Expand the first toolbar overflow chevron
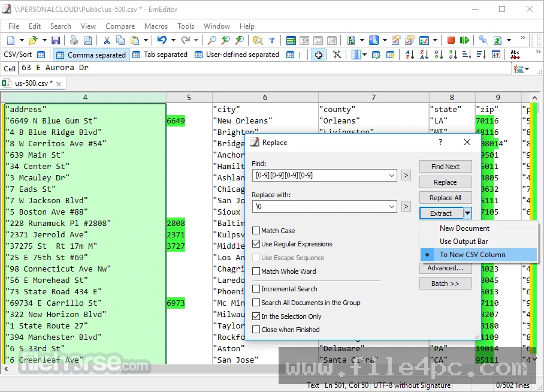 pos(523,38)
